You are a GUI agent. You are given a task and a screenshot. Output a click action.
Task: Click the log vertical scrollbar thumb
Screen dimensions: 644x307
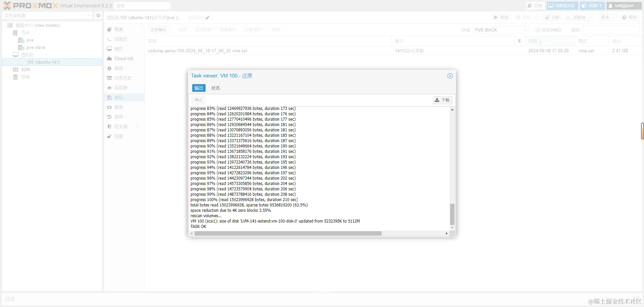tap(452, 214)
